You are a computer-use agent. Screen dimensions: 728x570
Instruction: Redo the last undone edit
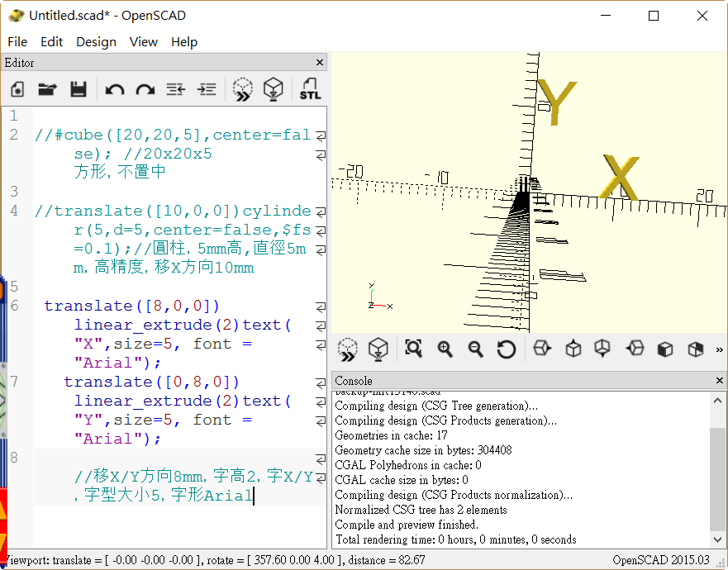145,89
